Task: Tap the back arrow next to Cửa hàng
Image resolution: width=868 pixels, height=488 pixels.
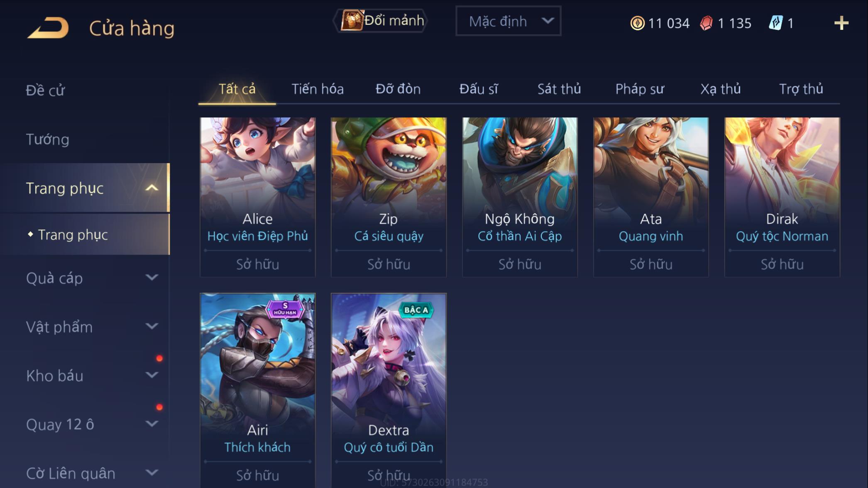Action: (48, 28)
